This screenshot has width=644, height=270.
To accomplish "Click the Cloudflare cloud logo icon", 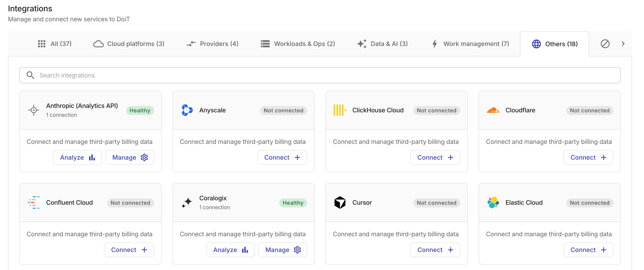I will [493, 110].
